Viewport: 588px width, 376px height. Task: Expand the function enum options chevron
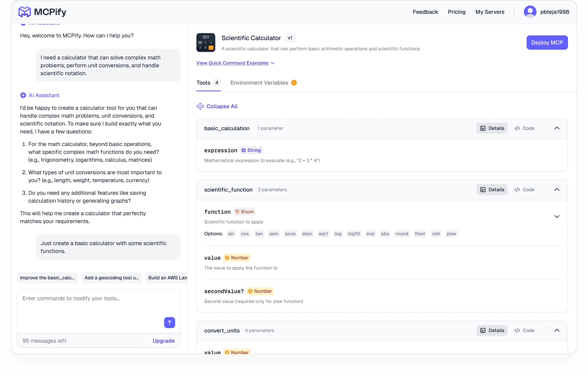point(556,217)
